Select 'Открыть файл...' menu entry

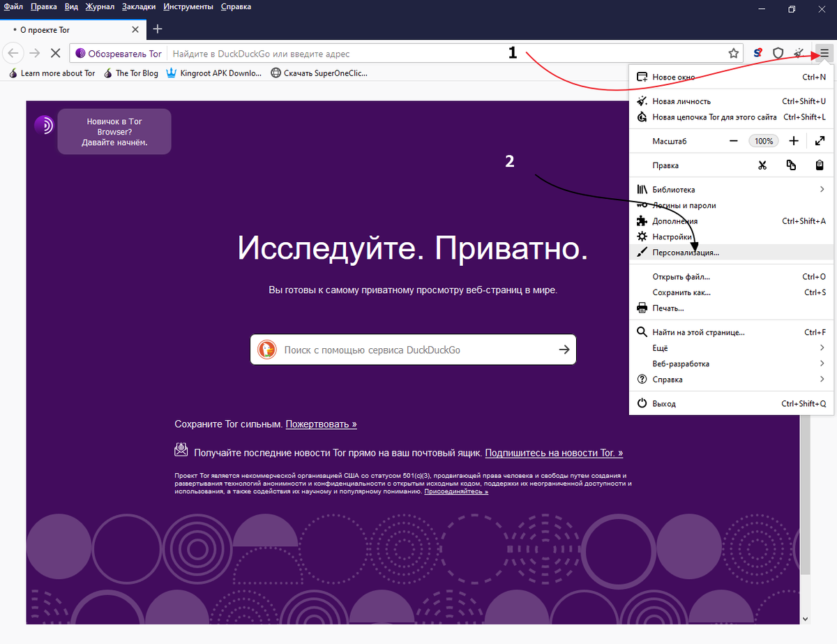[731, 277]
